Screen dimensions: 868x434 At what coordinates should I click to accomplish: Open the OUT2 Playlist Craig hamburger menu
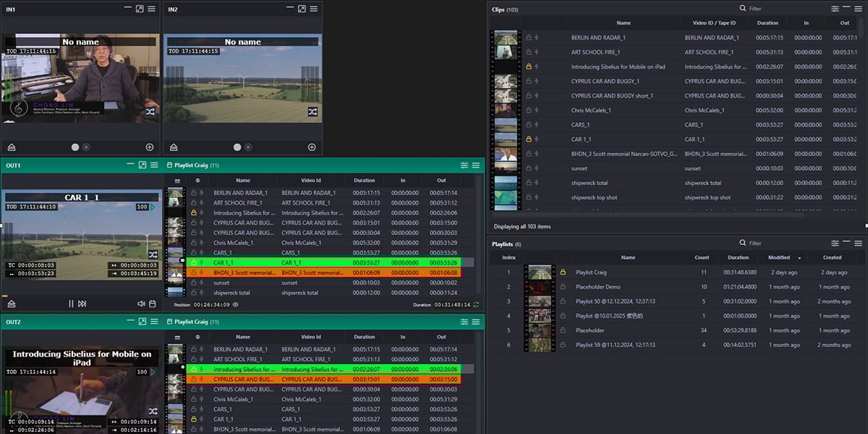click(476, 321)
